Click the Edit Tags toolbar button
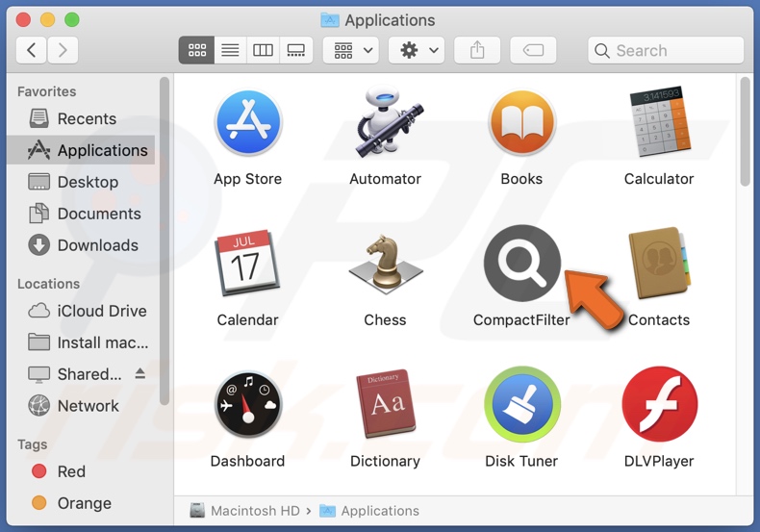This screenshot has width=760, height=532. pyautogui.click(x=533, y=50)
